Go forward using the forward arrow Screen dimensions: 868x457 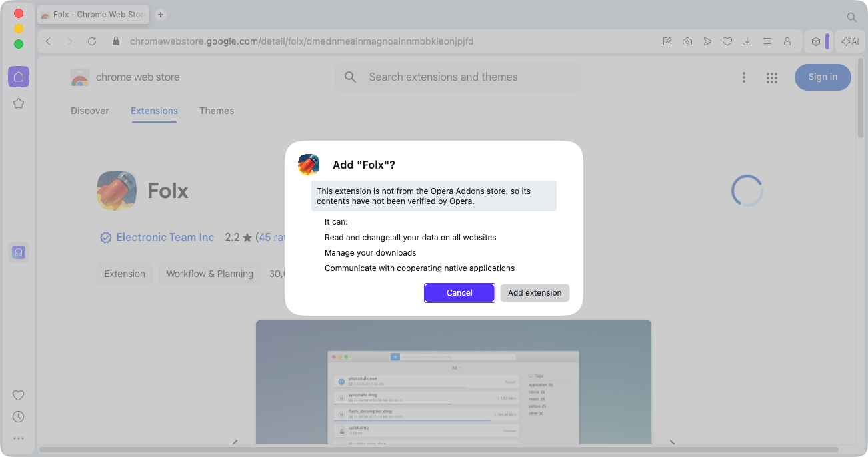(x=70, y=41)
